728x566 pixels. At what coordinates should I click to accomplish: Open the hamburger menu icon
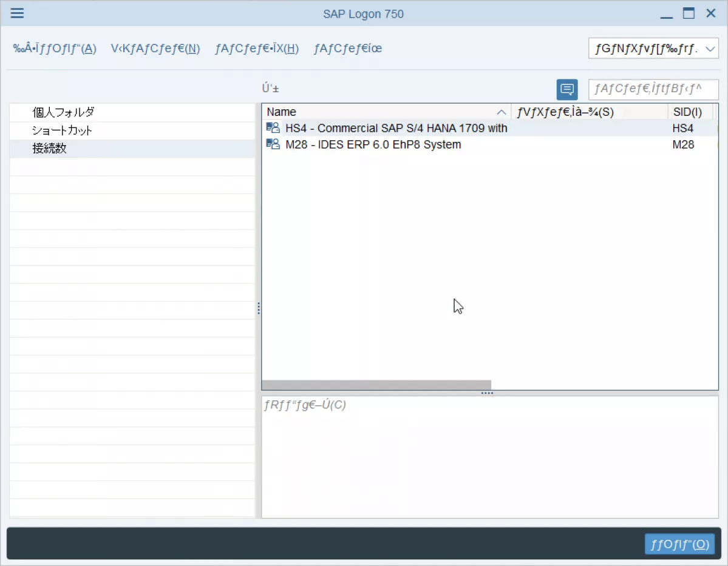click(x=17, y=13)
